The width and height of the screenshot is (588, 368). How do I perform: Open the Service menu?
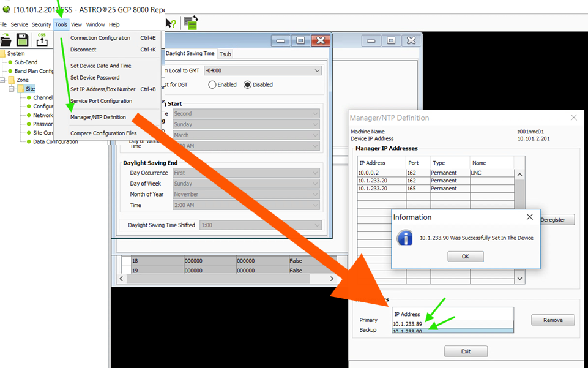(19, 24)
